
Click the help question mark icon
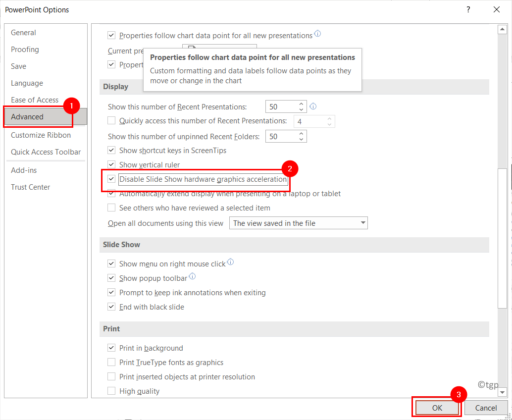pyautogui.click(x=468, y=10)
